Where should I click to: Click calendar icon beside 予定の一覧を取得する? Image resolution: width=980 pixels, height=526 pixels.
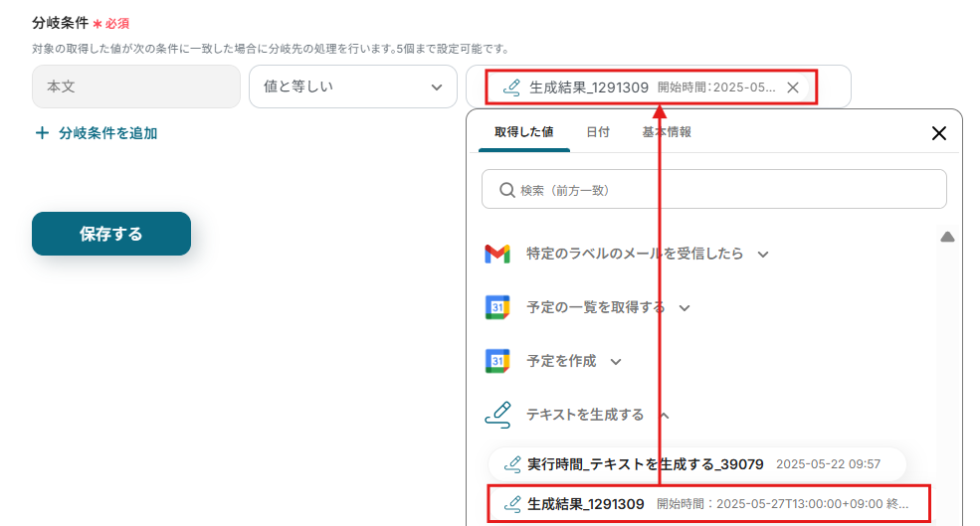pyautogui.click(x=497, y=307)
